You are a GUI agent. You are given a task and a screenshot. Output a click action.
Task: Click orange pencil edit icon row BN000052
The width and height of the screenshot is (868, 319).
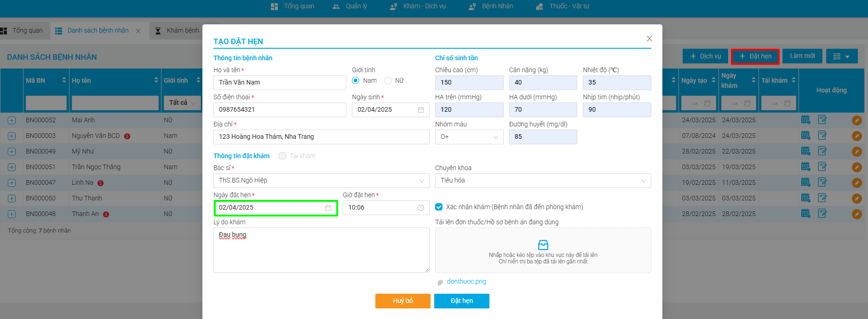pos(857,120)
